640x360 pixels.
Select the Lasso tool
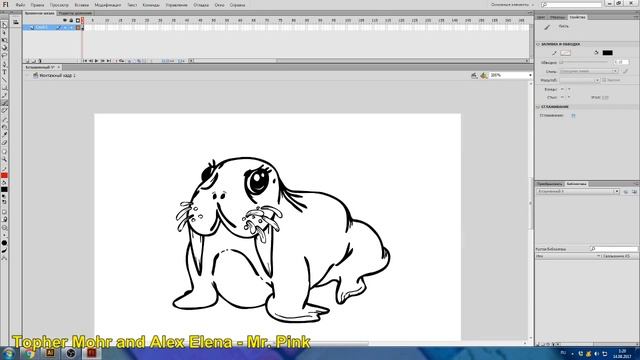(4, 55)
